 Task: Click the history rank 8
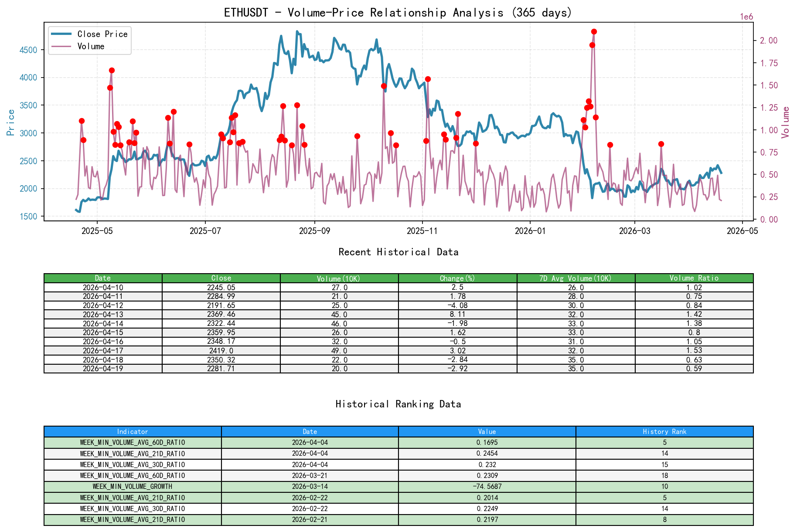tap(664, 519)
